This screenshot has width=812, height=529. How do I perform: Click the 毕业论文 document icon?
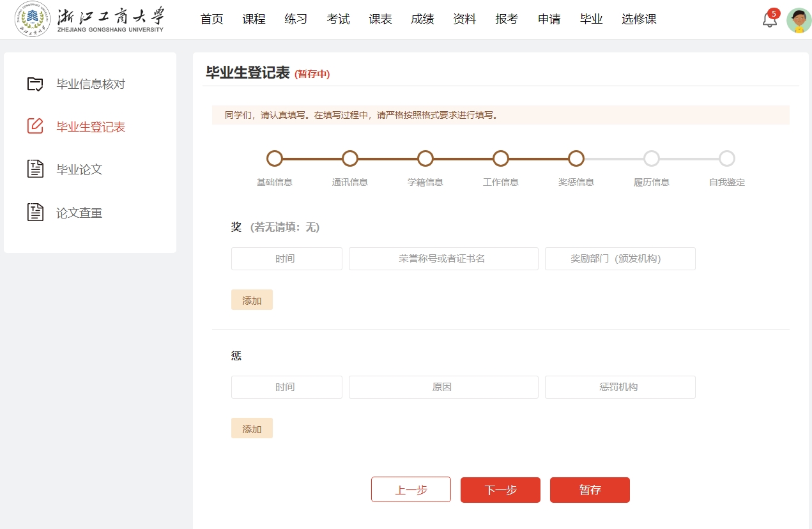pyautogui.click(x=35, y=169)
